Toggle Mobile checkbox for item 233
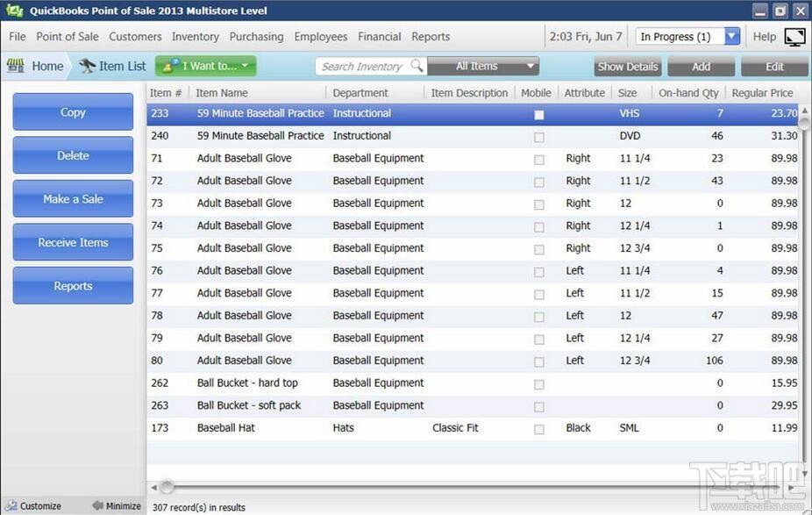 539,115
